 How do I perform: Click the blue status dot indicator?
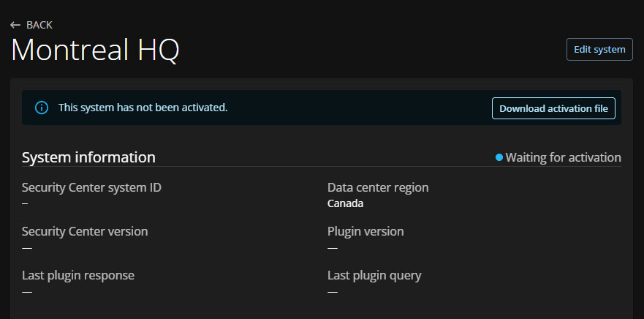pyautogui.click(x=499, y=157)
